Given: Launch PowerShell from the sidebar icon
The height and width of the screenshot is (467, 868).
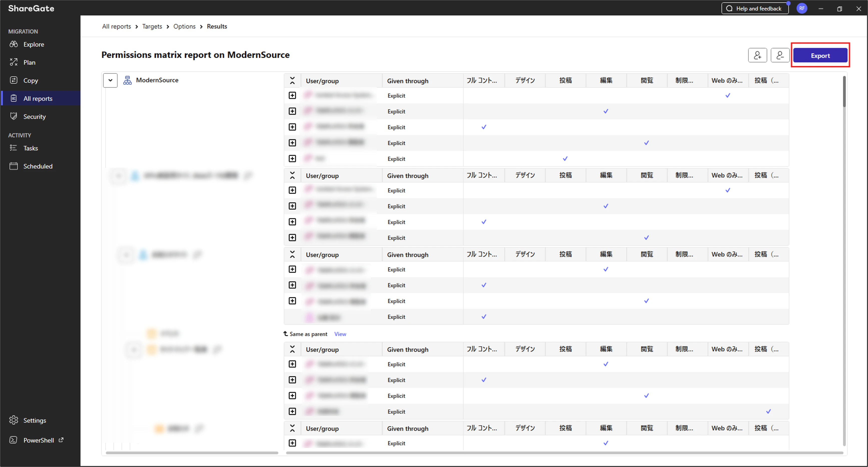Looking at the screenshot, I should (14, 440).
